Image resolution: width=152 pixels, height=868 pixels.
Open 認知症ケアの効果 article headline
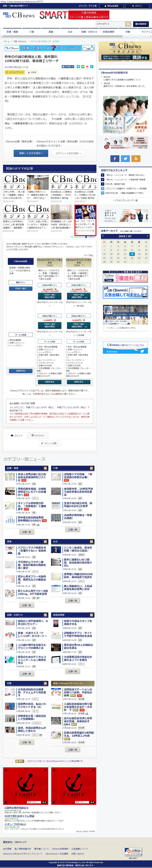click(x=78, y=476)
